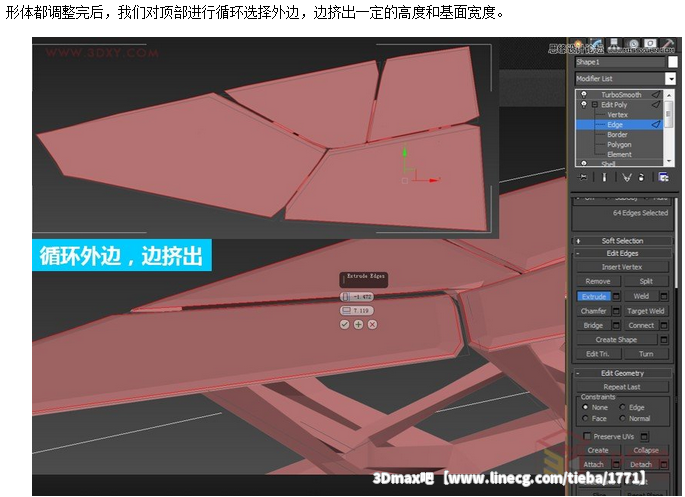This screenshot has width=685, height=497.
Task: Collapse the Edit Edges rollout
Action: pyautogui.click(x=621, y=253)
